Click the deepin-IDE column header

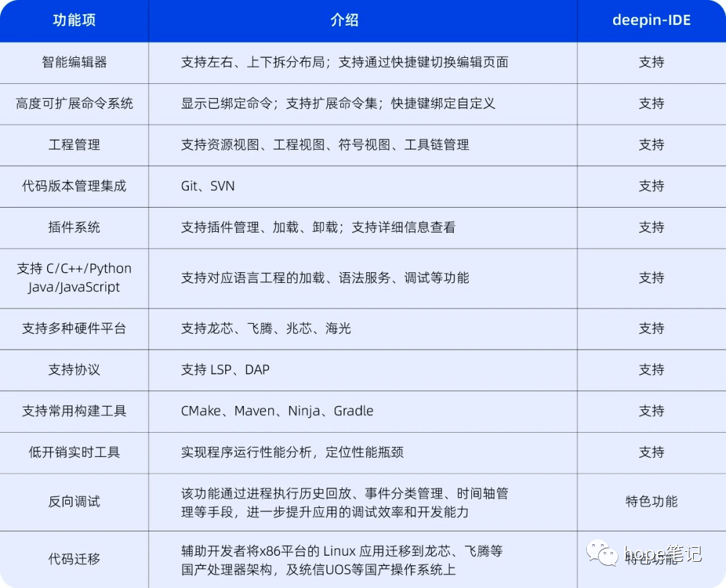[x=651, y=20]
